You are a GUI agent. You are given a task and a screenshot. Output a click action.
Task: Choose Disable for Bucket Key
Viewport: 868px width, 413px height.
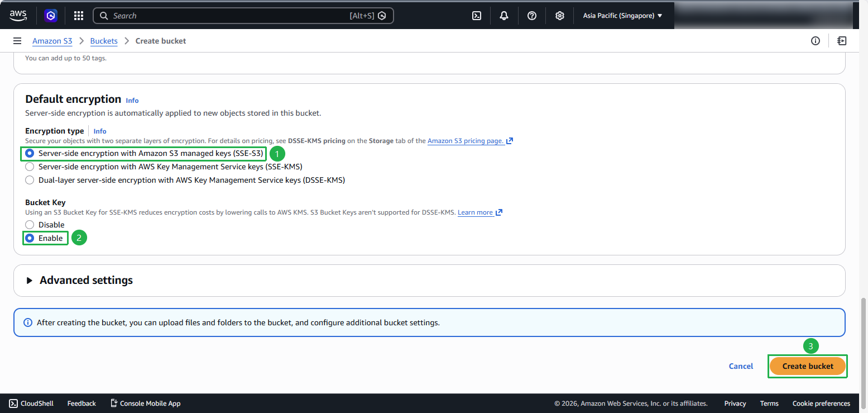point(30,225)
